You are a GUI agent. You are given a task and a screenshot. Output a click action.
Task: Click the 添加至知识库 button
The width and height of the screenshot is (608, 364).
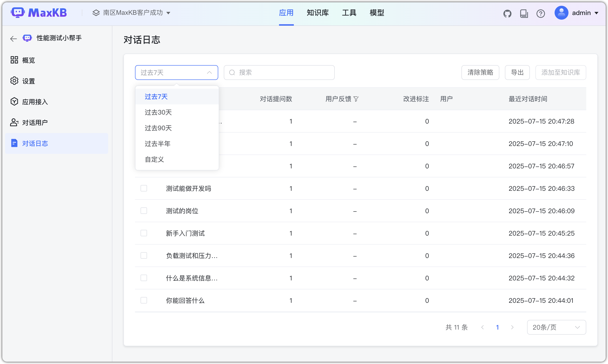[561, 73]
